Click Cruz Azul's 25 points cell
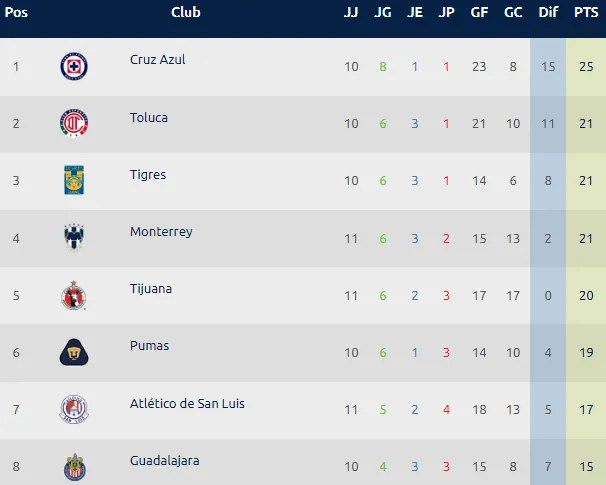Screen dimensions: 606x485 pos(586,67)
